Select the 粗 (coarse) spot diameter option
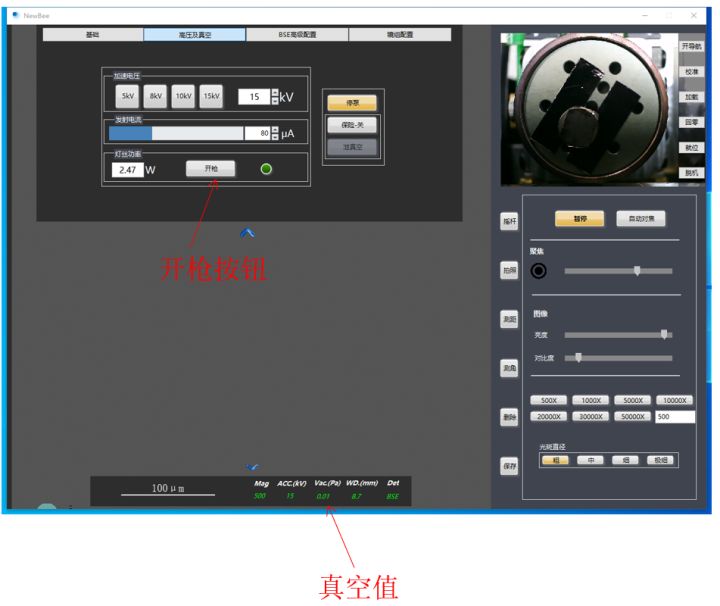This screenshot has width=720, height=606. coord(555,460)
